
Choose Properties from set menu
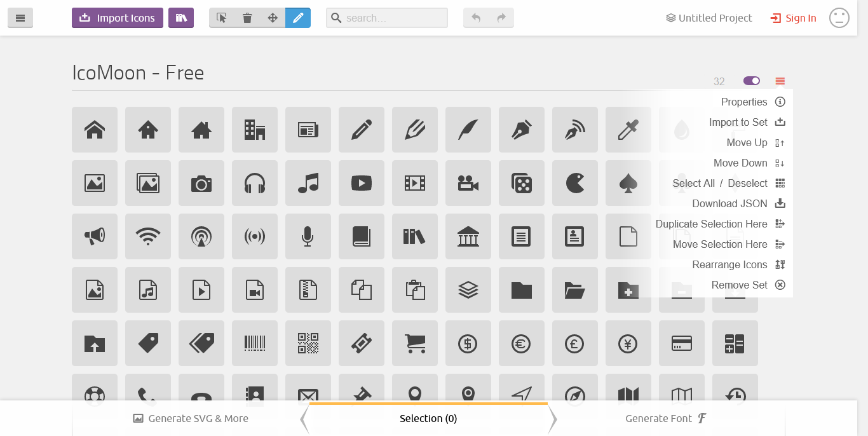[753, 102]
